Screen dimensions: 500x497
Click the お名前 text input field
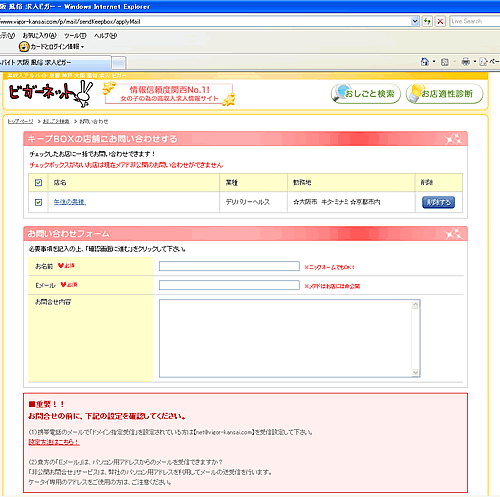pos(229,266)
